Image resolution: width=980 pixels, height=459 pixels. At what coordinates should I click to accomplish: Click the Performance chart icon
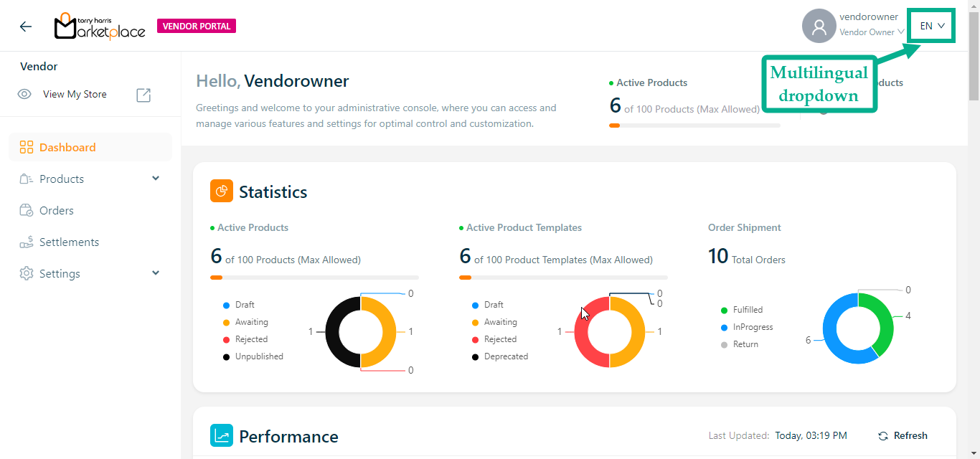(222, 436)
